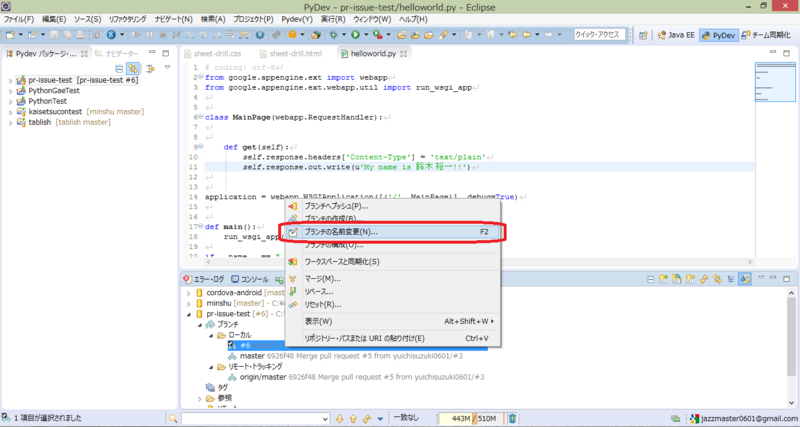
Task: Close the helloworld.py editor tab
Action: click(x=404, y=54)
